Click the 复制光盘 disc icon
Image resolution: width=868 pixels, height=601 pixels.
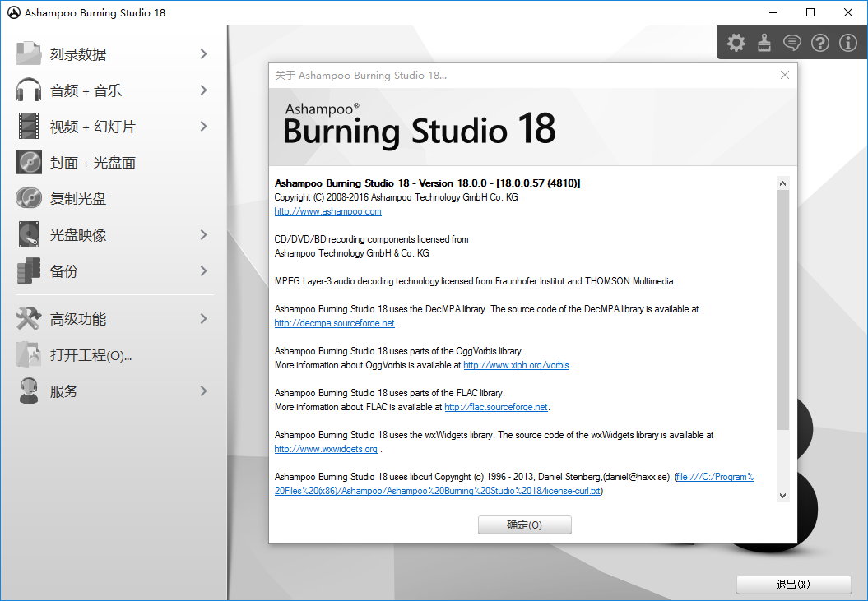pos(29,198)
